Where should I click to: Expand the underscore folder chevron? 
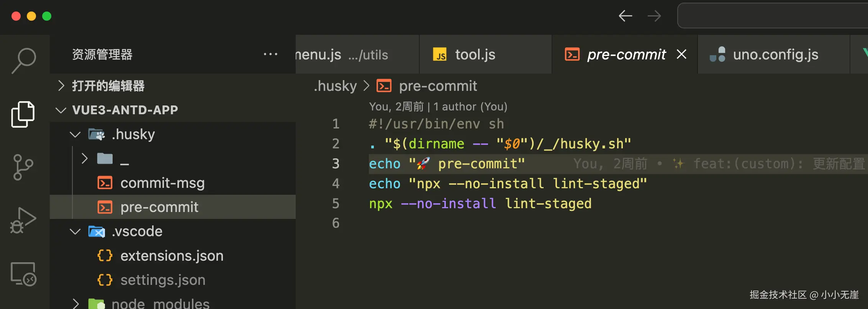(x=85, y=158)
